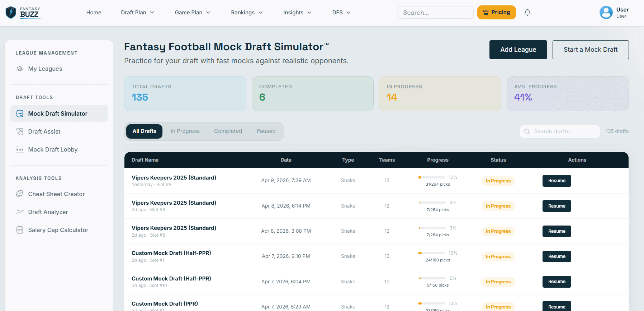Open Mock Draft Simulator in sidebar
This screenshot has width=644, height=311.
(x=59, y=113)
